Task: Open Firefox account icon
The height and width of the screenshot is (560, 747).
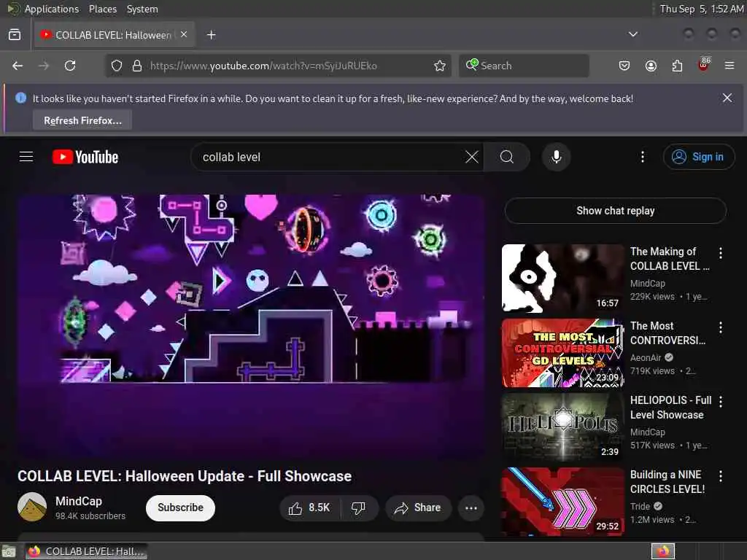Action: pos(651,66)
